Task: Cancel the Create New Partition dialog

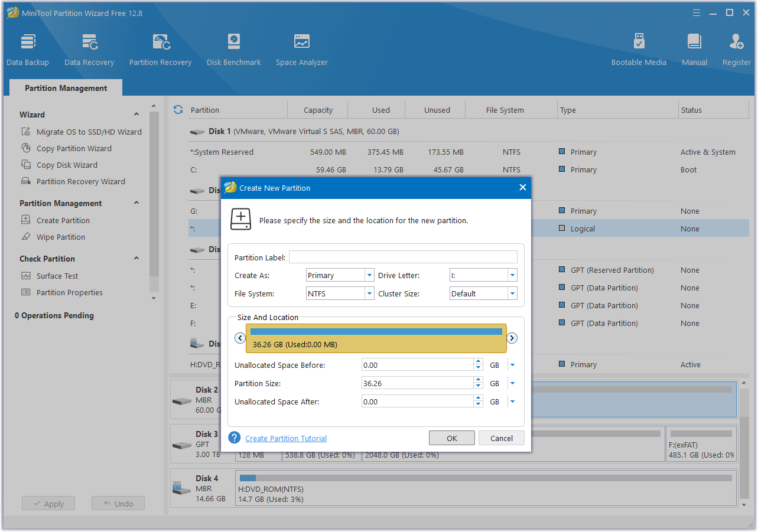Action: 502,438
